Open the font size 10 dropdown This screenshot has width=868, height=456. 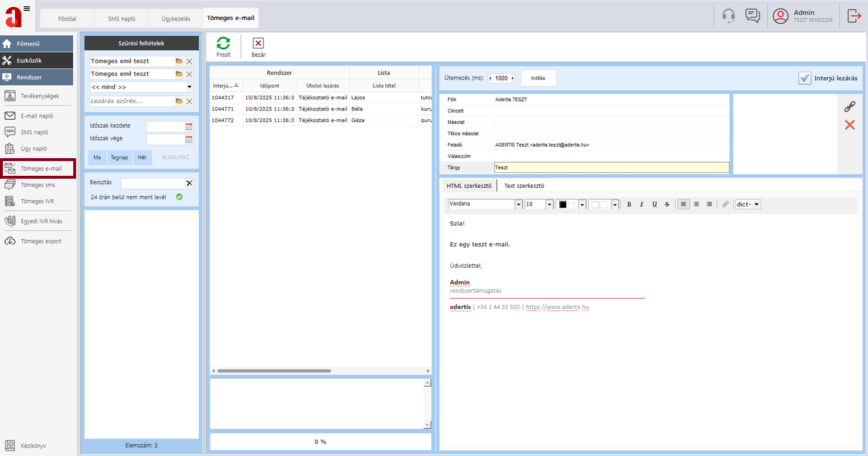pyautogui.click(x=549, y=205)
